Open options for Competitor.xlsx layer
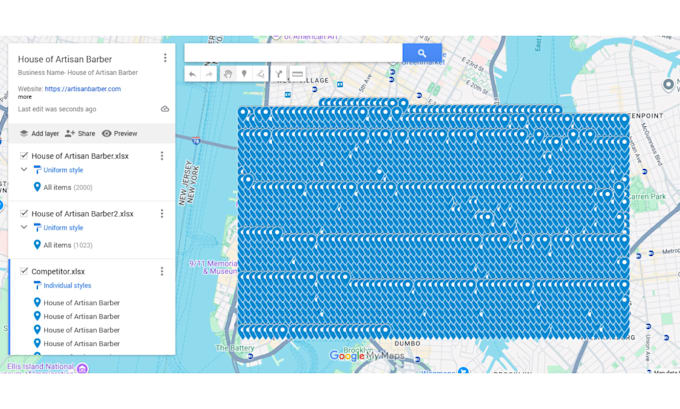 162,272
